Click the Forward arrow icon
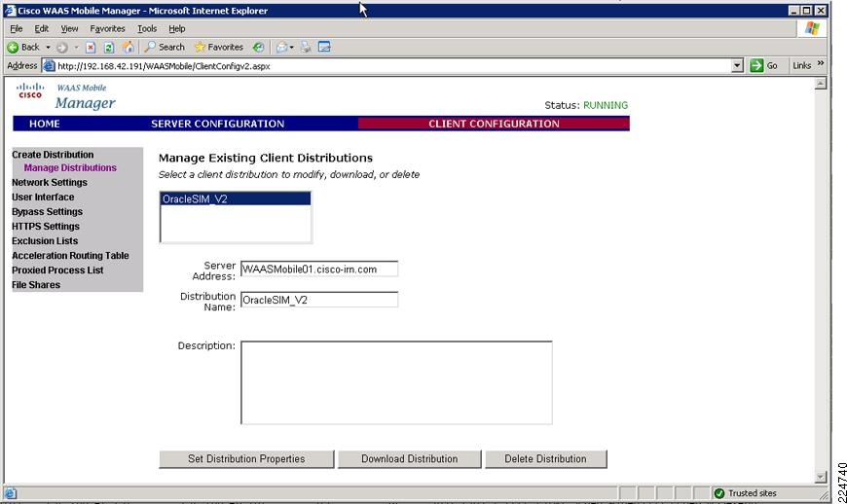Screen dimensions: 847x504 62,48
